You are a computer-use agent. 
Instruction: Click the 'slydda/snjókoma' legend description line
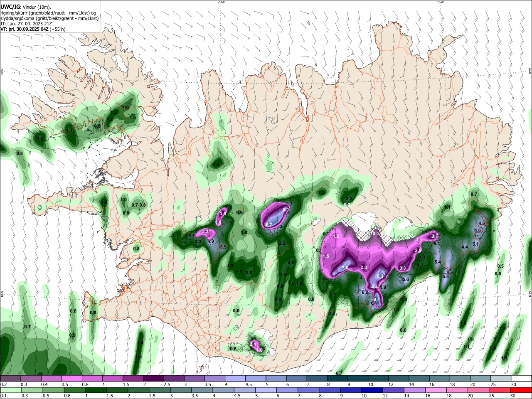(49, 18)
